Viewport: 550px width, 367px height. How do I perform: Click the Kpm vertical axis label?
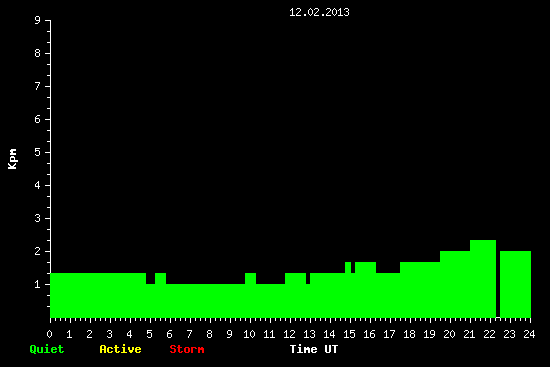[12, 159]
